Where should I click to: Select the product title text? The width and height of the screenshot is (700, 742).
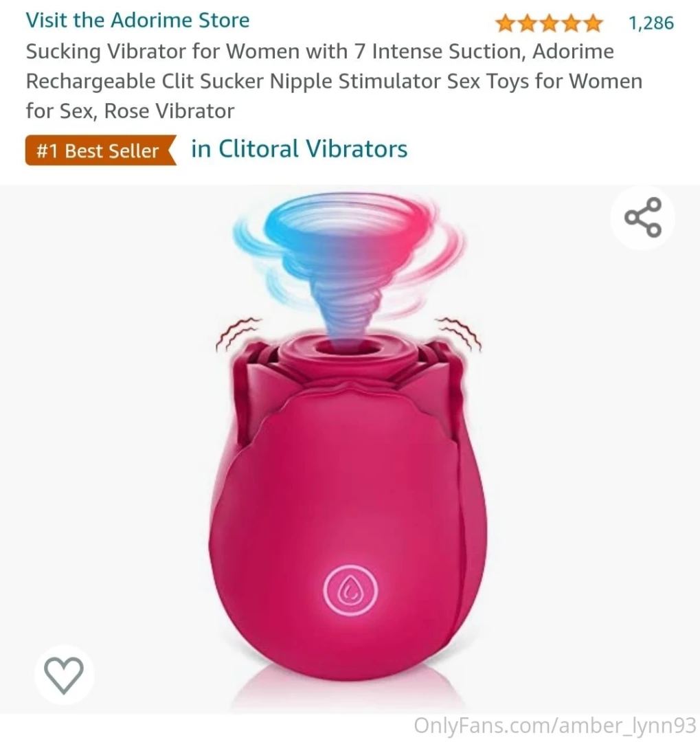click(x=334, y=81)
